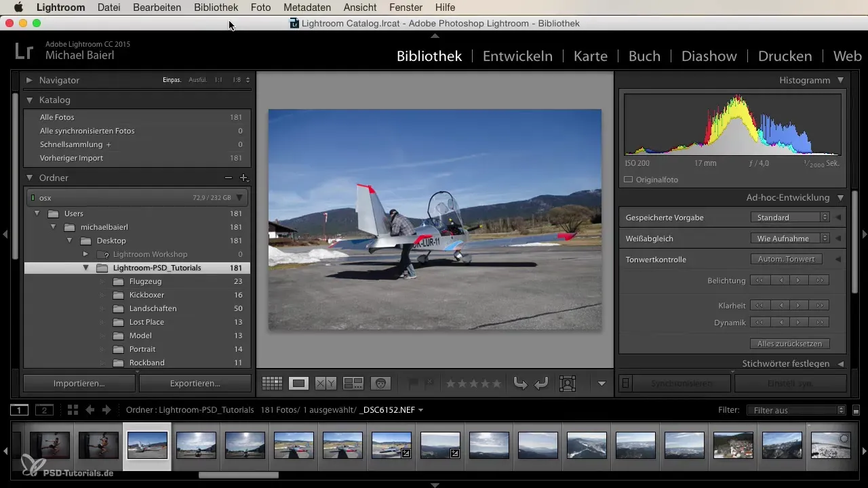The width and height of the screenshot is (868, 488).
Task: Open the Metadaten menu
Action: 307,7
